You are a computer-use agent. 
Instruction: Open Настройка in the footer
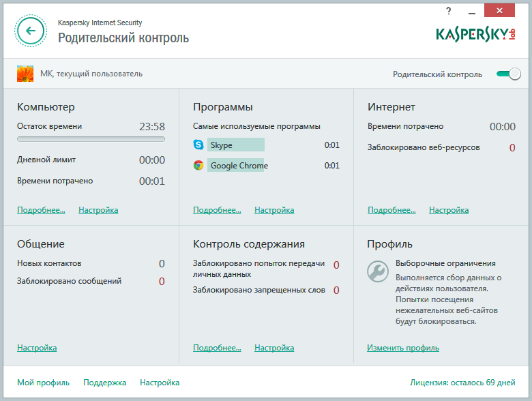click(x=160, y=383)
